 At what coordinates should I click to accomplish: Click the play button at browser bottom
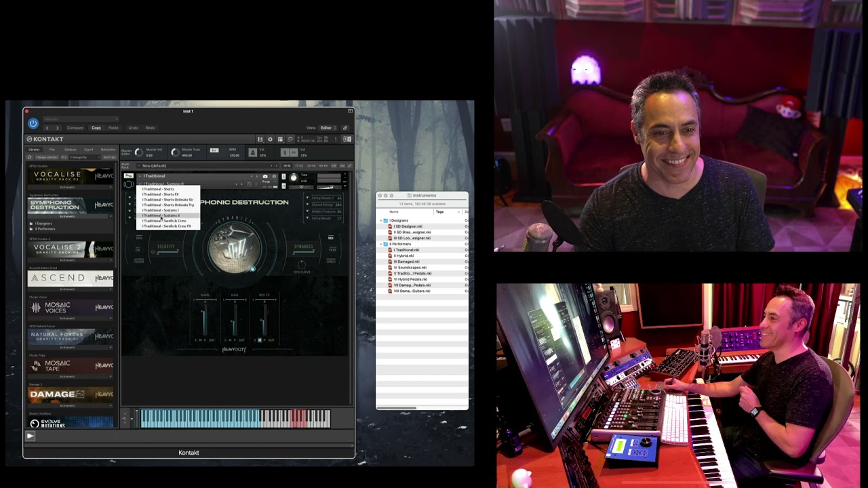click(x=30, y=436)
